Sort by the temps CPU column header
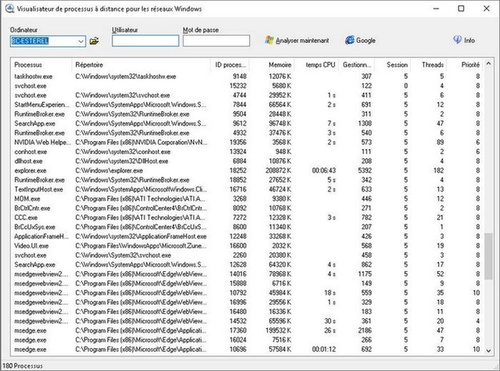500x371 pixels. click(x=316, y=65)
